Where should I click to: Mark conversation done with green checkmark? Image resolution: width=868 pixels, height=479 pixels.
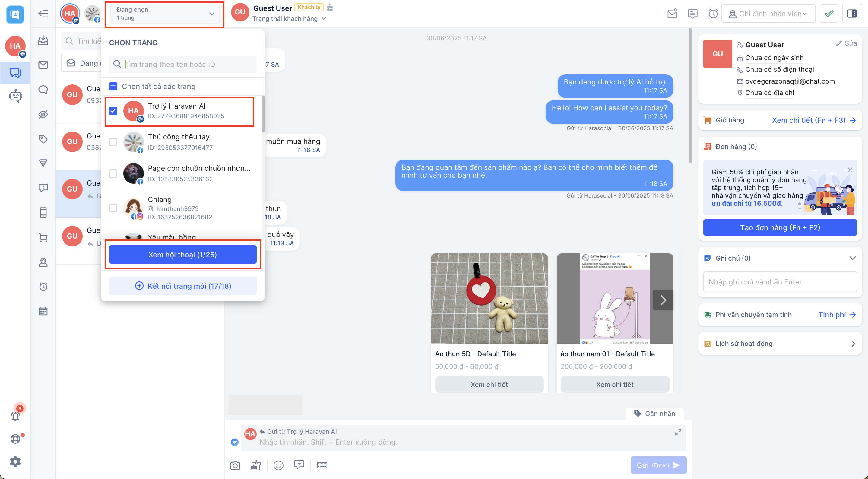[829, 14]
